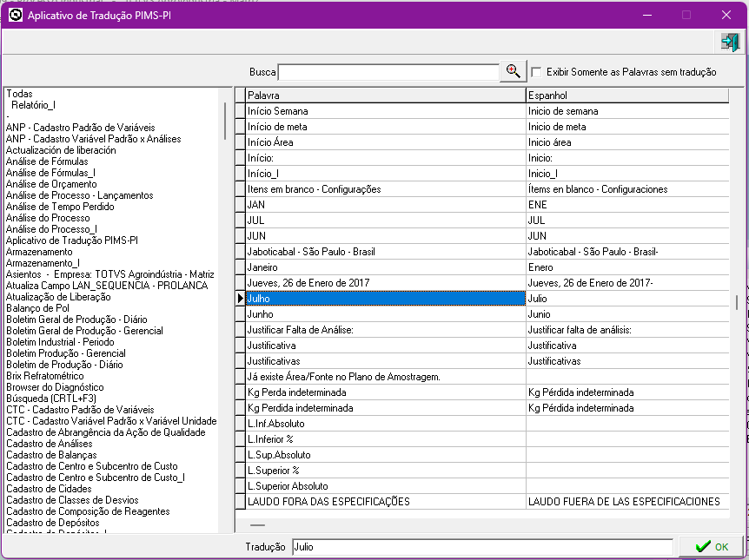Click Já existe Área/Fonte no Plano de Amostragem cell
Screen dimensions: 749x560
click(386, 377)
